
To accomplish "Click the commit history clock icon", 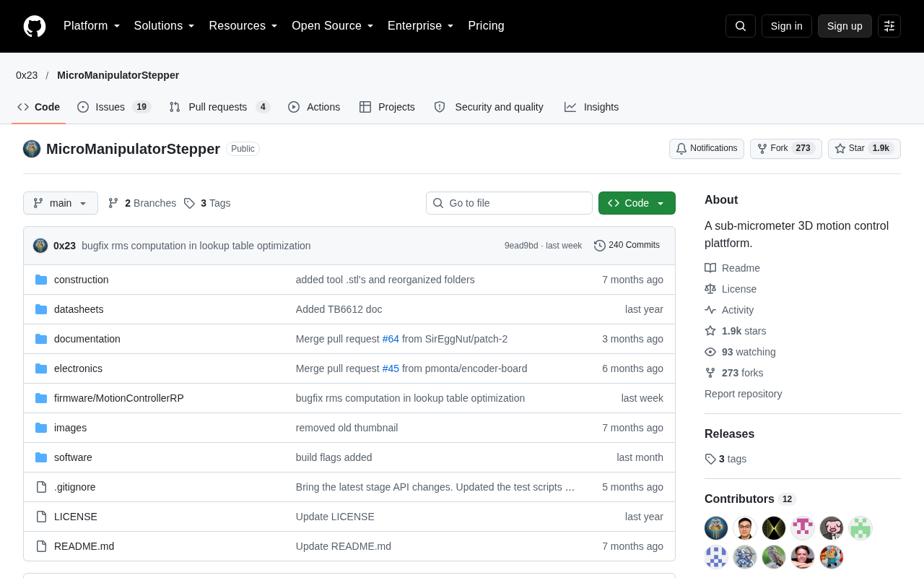I will click(600, 246).
